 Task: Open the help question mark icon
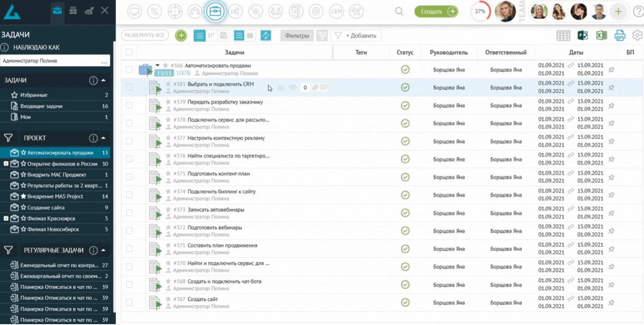point(638,12)
